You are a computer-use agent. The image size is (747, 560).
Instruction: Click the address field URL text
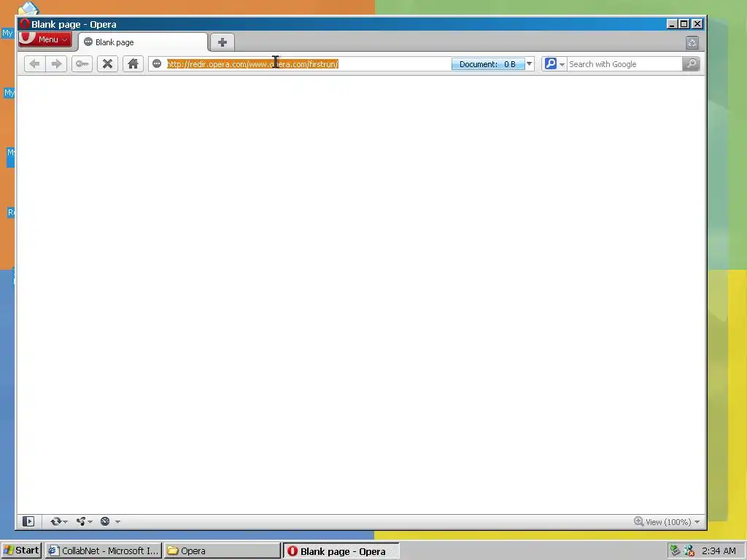252,64
